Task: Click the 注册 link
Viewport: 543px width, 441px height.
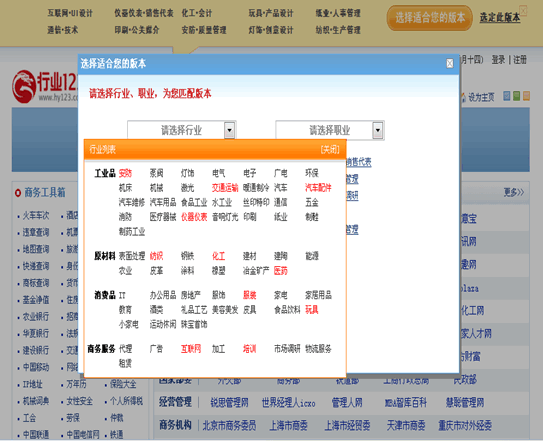Action: [x=520, y=60]
